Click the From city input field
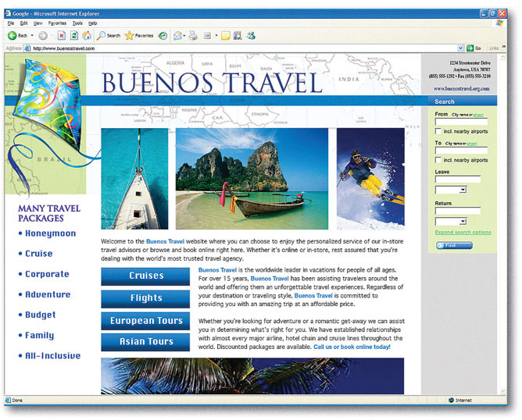 click(x=461, y=122)
